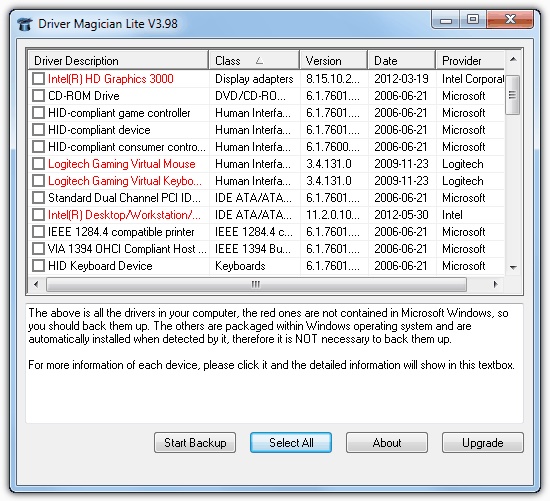Click the Start Backup button
Viewport: 550px width, 501px height.
click(195, 443)
